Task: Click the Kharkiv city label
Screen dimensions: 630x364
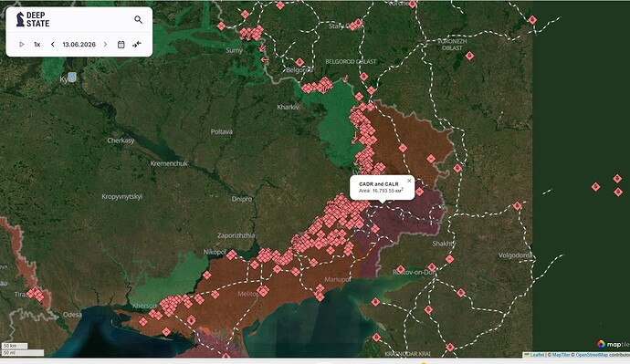Action: (289, 107)
